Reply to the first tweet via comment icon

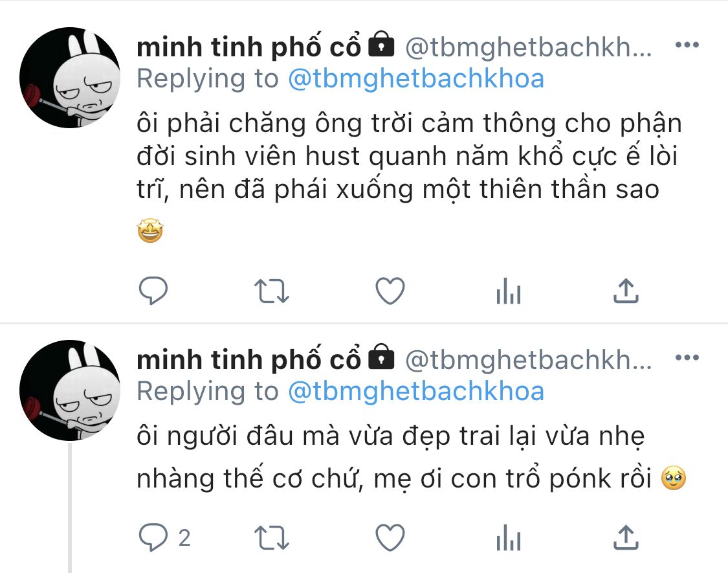(x=153, y=291)
